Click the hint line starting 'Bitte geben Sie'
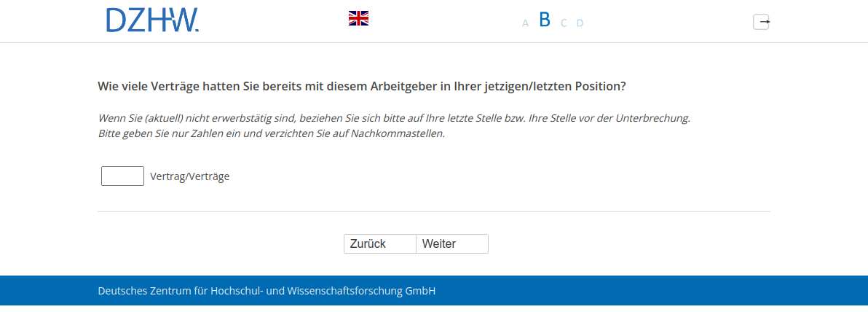This screenshot has width=868, height=312. click(x=271, y=133)
